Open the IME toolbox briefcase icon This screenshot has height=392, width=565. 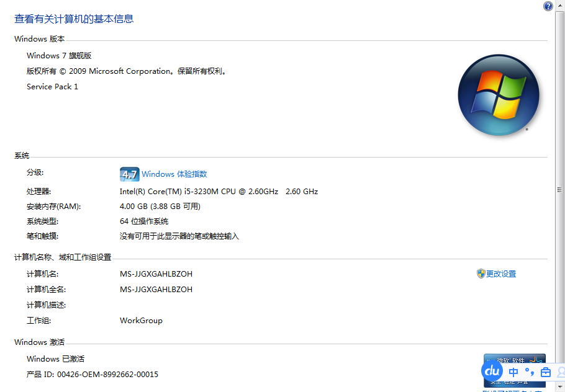click(x=546, y=372)
